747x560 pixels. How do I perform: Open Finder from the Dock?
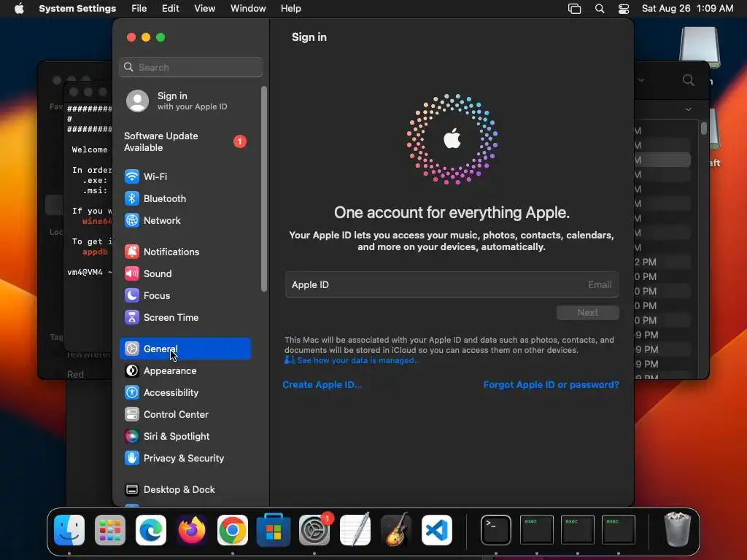pos(69,530)
